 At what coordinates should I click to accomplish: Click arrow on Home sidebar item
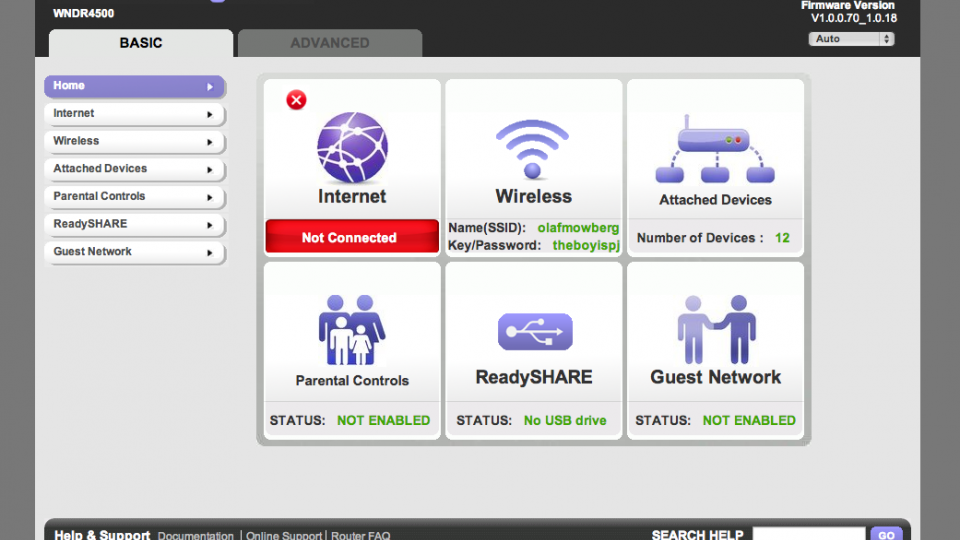pos(210,87)
